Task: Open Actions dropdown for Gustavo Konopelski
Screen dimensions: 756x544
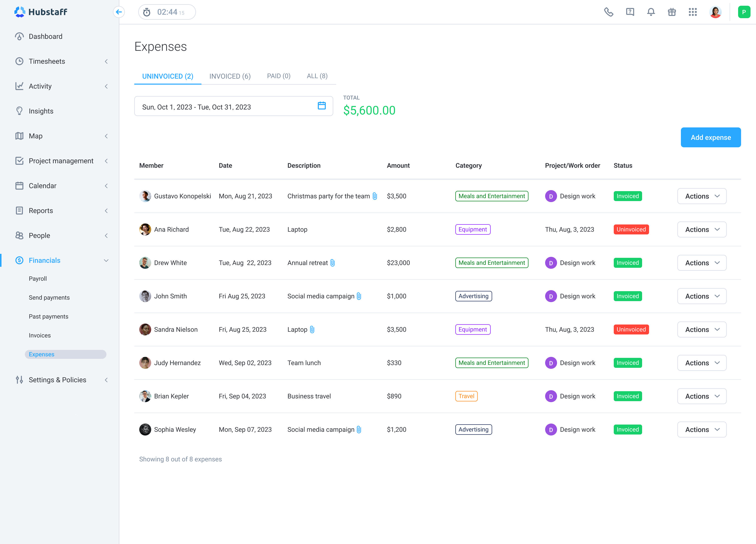Action: pyautogui.click(x=701, y=196)
